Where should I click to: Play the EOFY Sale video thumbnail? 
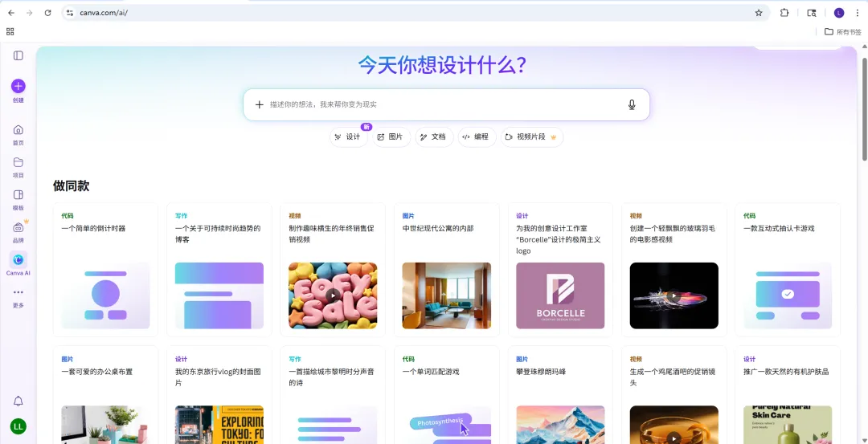click(333, 295)
